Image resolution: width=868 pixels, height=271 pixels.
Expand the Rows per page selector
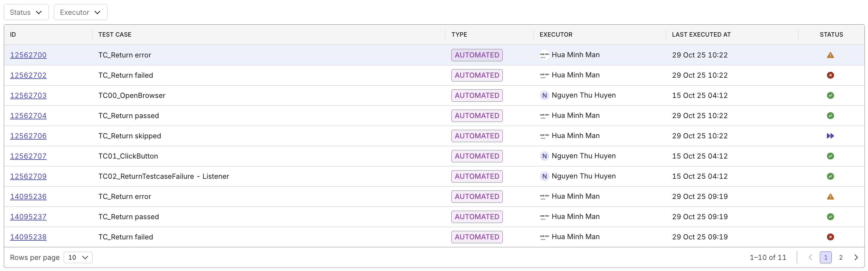[78, 257]
